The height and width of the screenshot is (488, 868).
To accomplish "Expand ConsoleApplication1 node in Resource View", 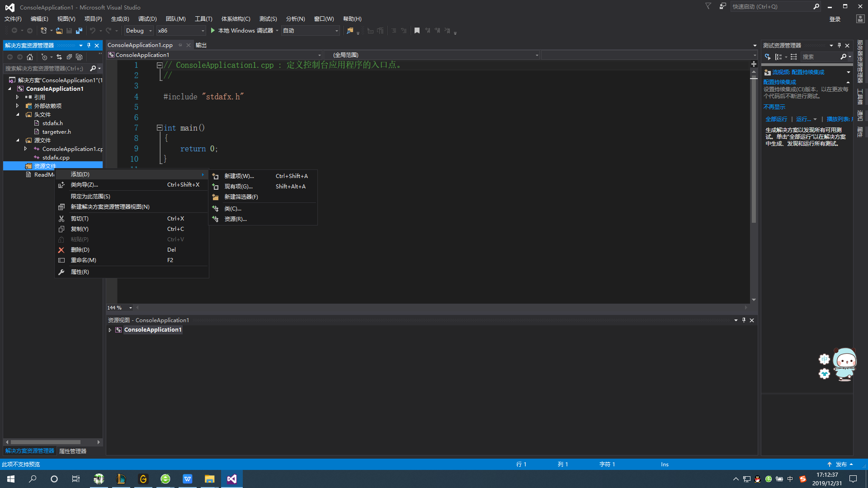I will (110, 330).
